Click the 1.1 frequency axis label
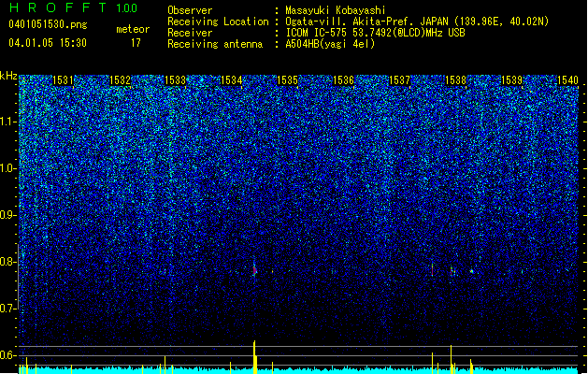The image size is (588, 374). [x=8, y=122]
